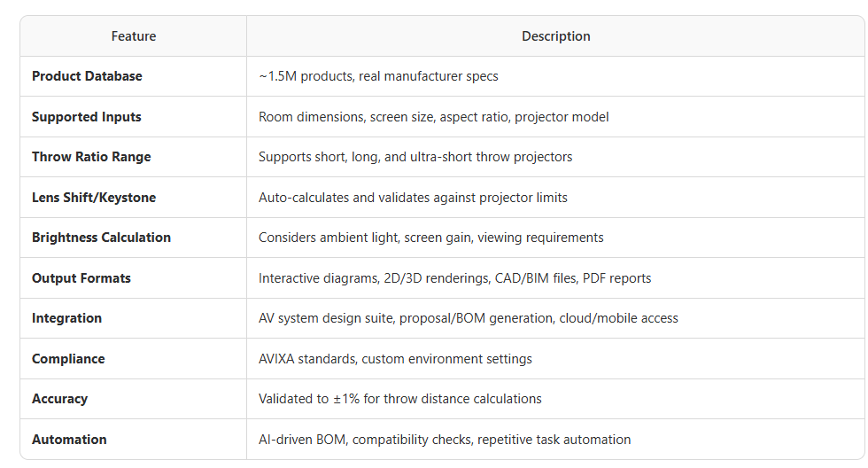
Task: Select the Automation feature cell
Action: point(69,440)
